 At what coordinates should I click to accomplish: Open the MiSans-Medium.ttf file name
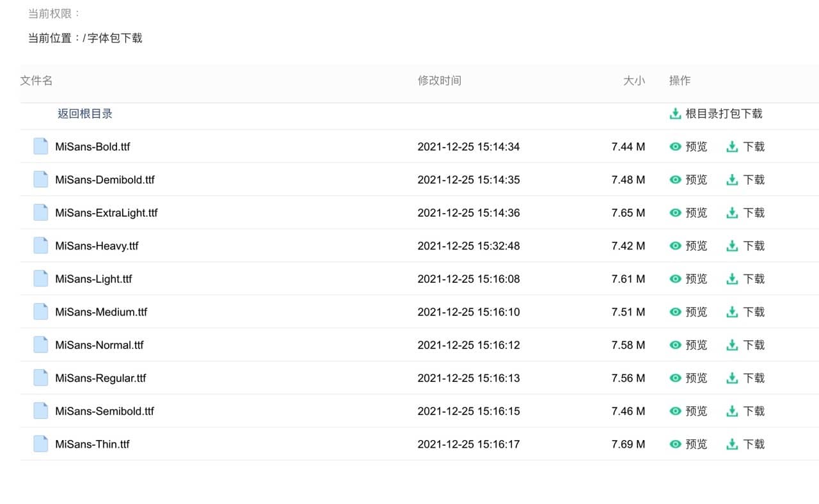(x=101, y=312)
